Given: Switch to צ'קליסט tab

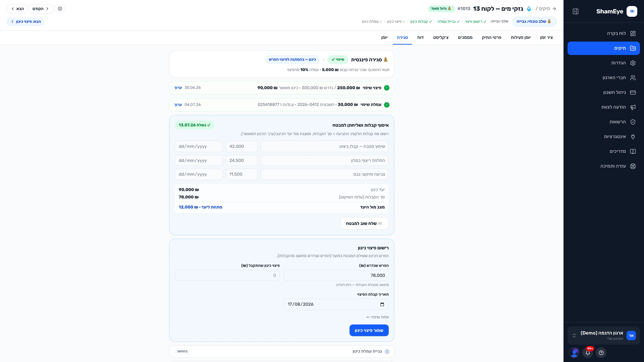Looking at the screenshot, I should pyautogui.click(x=441, y=38).
